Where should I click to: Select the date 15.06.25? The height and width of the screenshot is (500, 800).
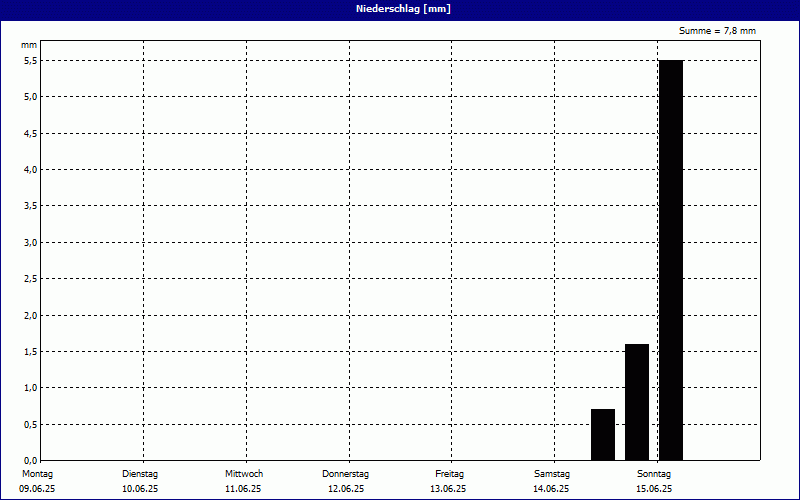tap(654, 489)
